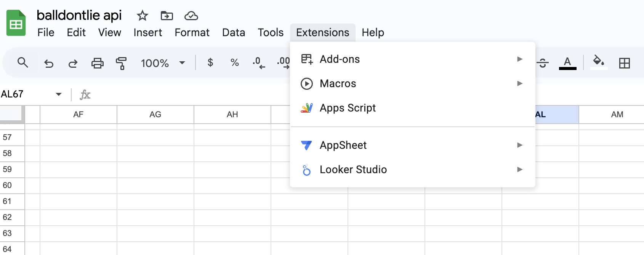Expand the Add-ons submenu
Screen dimensions: 644x255
tap(412, 59)
